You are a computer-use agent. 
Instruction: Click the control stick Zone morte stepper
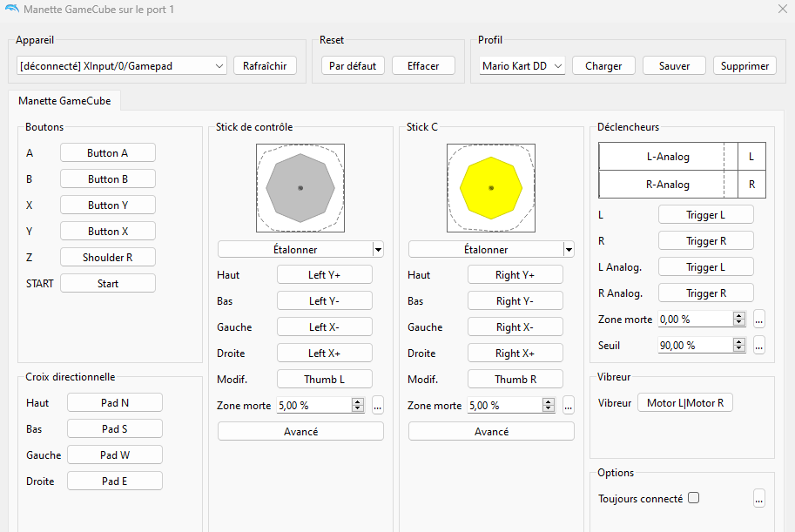pyautogui.click(x=357, y=405)
